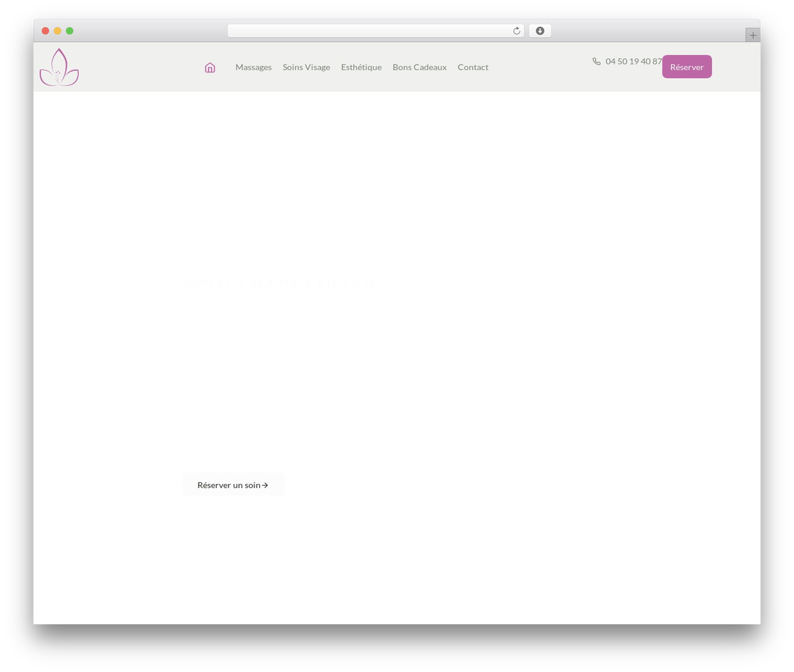Click the pink Réserver button
This screenshot has width=794, height=672.
click(687, 67)
